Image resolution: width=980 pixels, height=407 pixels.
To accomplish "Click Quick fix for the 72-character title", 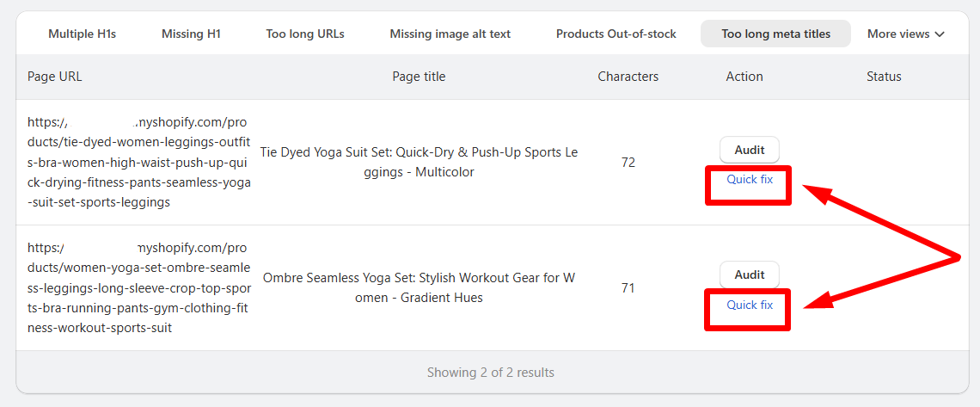I will 749,180.
